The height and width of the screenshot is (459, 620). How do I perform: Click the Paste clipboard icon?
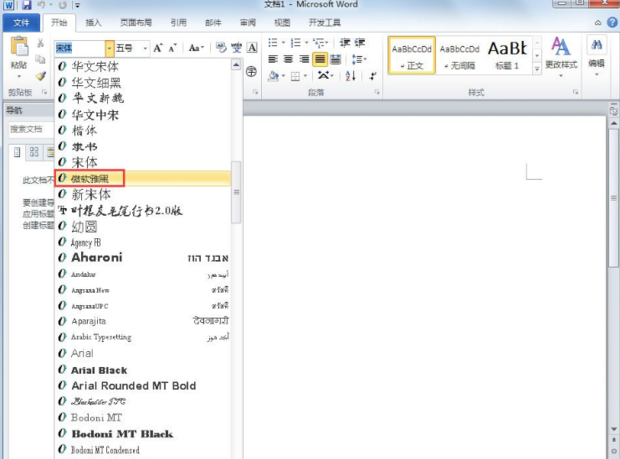coord(19,47)
